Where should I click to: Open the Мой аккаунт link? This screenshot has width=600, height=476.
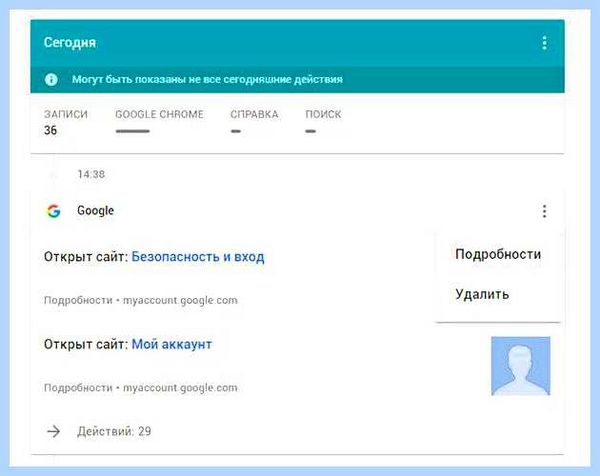click(171, 344)
